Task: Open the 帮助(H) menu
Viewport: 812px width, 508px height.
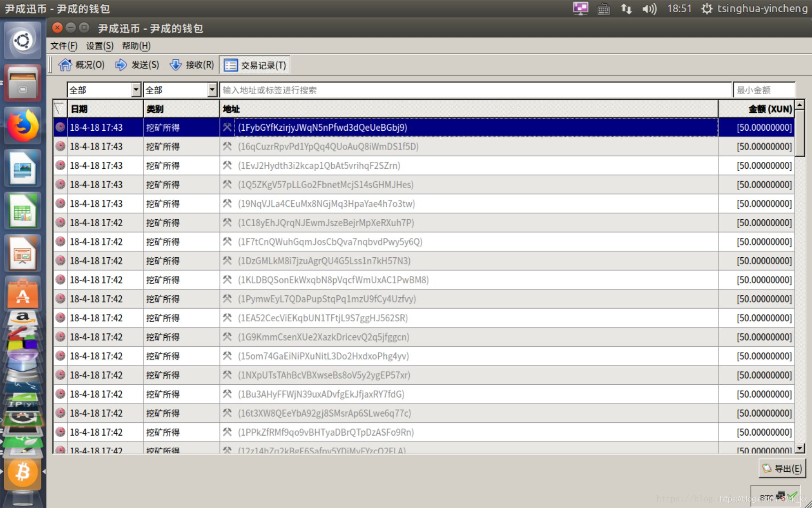Action: (x=136, y=46)
